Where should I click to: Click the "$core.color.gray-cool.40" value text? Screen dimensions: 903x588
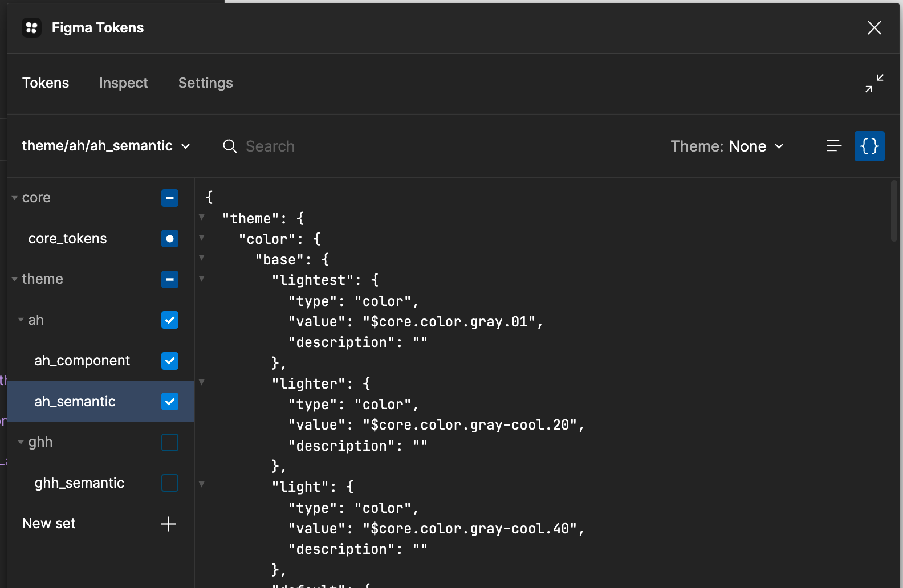[x=470, y=529]
